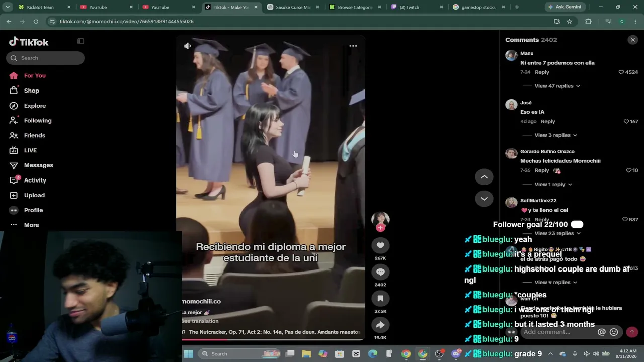The image size is (644, 362).
Task: Click the browser back arrow
Action: pyautogui.click(x=9, y=21)
